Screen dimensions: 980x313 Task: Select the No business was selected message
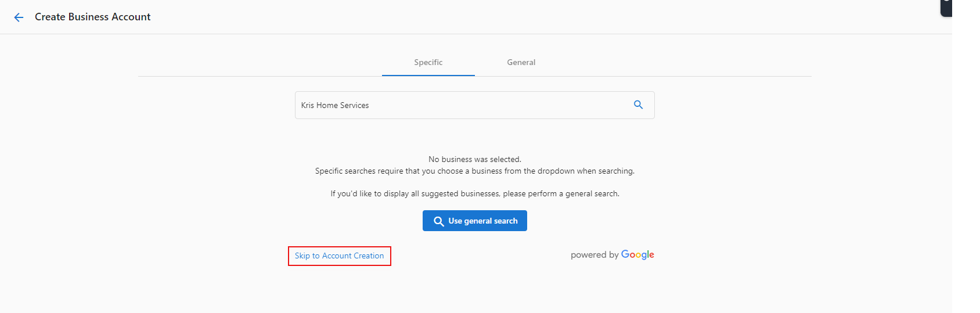(x=475, y=159)
